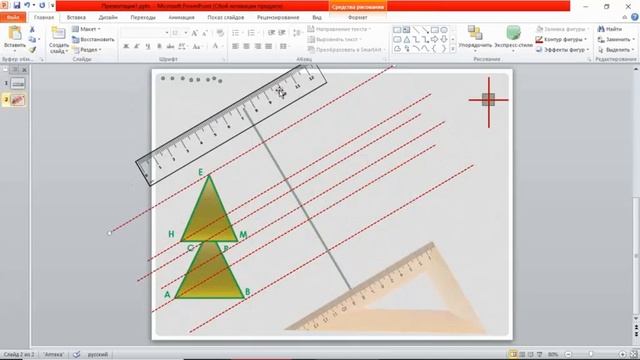Justify the text alignment
The width and height of the screenshot is (640, 360).
pyautogui.click(x=269, y=47)
